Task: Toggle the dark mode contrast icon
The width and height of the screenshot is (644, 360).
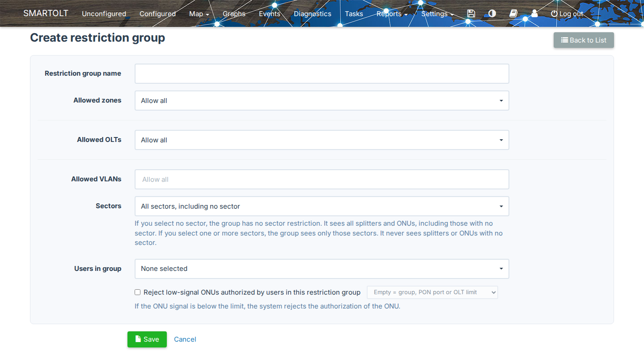Action: click(x=492, y=13)
